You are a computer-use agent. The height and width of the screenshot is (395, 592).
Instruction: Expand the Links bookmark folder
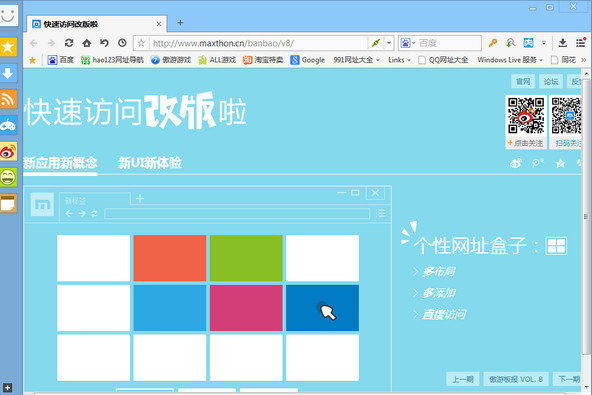[399, 60]
